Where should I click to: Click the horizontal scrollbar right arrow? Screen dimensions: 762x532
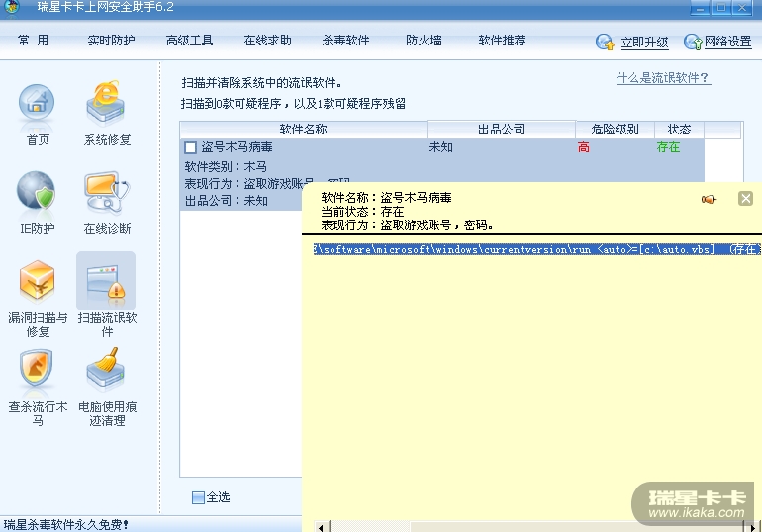click(x=752, y=527)
